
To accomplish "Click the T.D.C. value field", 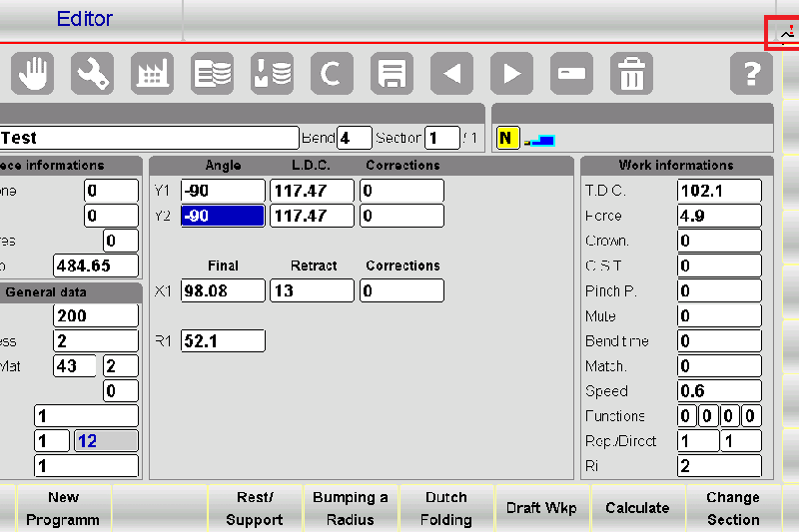I will coord(718,191).
